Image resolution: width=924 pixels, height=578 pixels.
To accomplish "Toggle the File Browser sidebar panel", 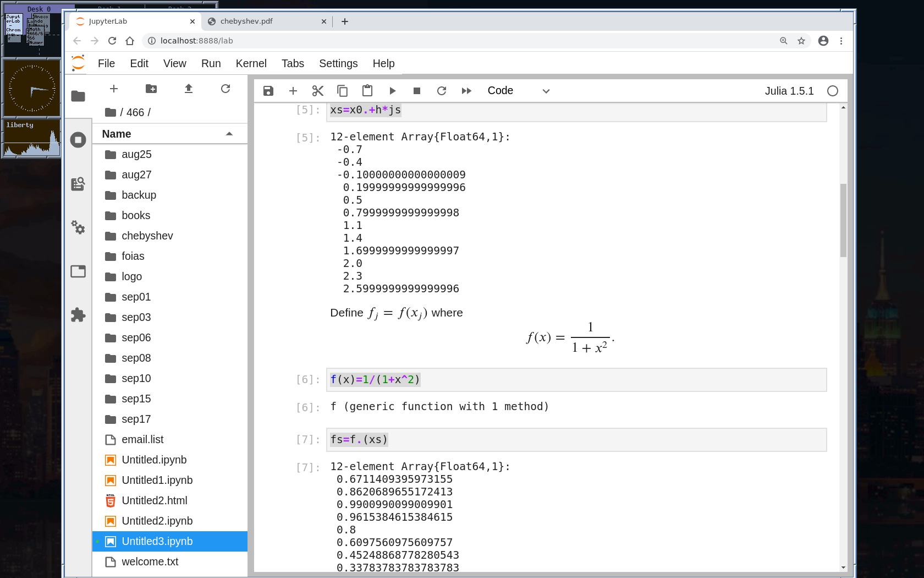I will (x=78, y=96).
